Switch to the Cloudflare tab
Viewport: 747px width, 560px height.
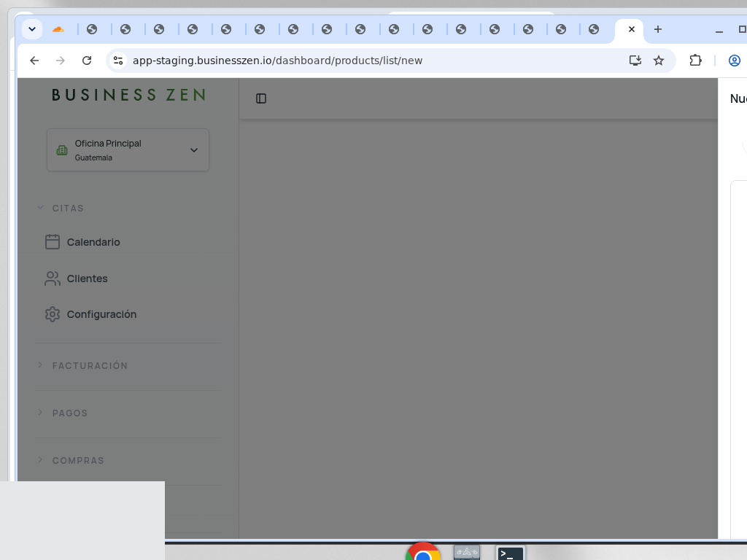[x=58, y=29]
